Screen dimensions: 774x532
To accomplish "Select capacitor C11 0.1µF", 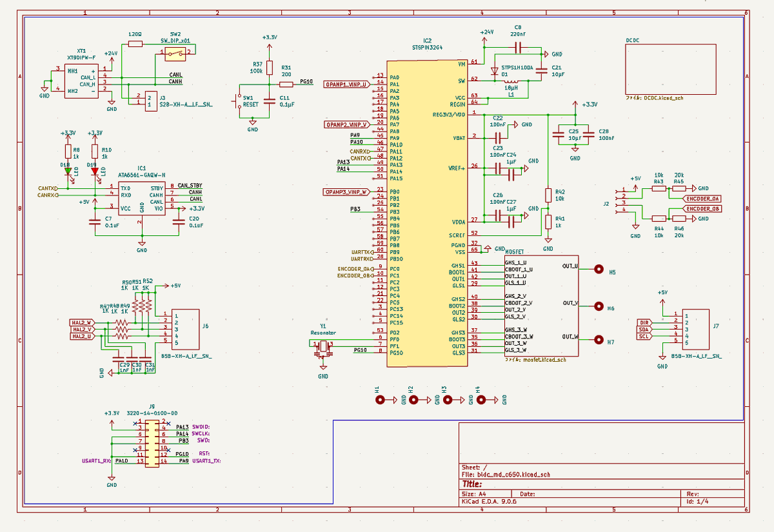I will [x=270, y=101].
